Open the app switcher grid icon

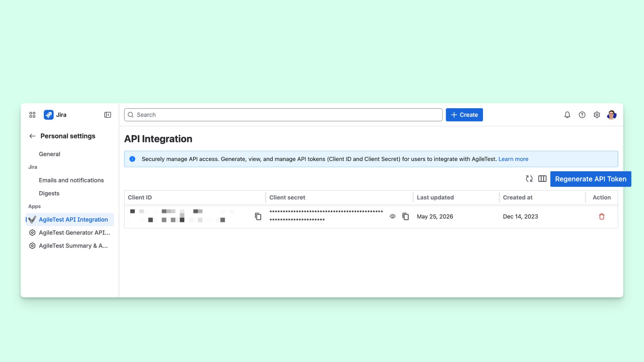(x=32, y=115)
